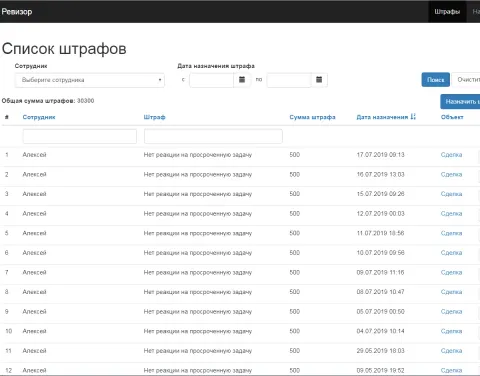Viewport: 480px width, 376px height.
Task: Sort table by Сотрудник column
Action: [39, 117]
